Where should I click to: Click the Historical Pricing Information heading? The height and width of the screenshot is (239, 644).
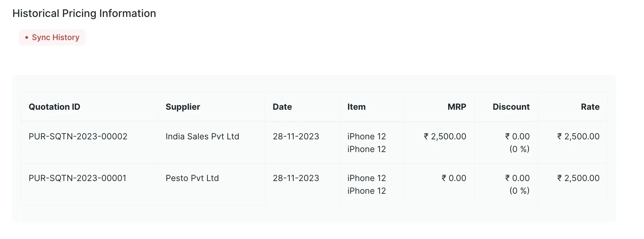pos(84,13)
